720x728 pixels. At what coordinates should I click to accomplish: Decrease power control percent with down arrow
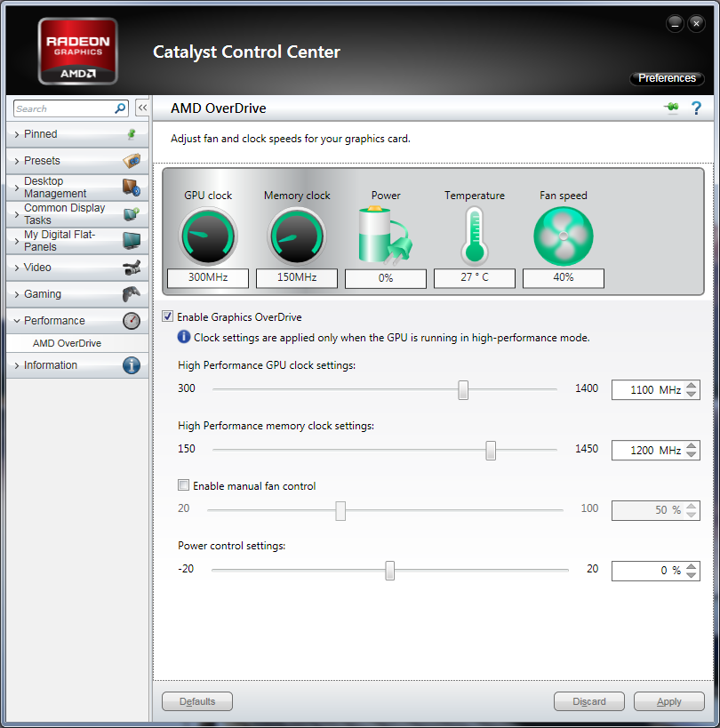(692, 575)
